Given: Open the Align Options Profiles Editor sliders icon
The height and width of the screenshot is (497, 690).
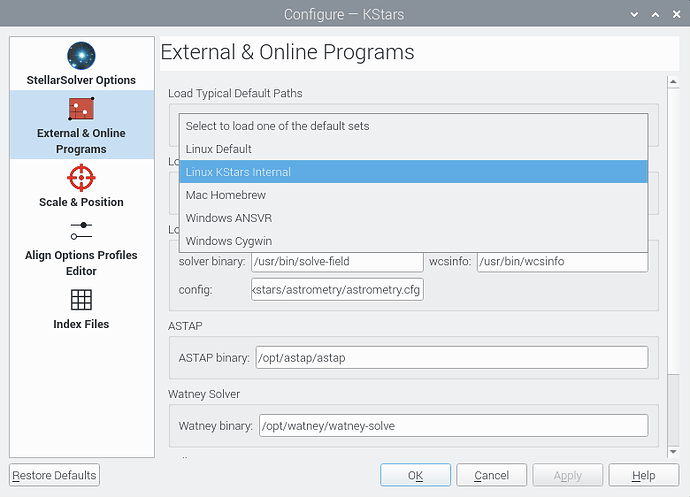Looking at the screenshot, I should click(x=81, y=231).
